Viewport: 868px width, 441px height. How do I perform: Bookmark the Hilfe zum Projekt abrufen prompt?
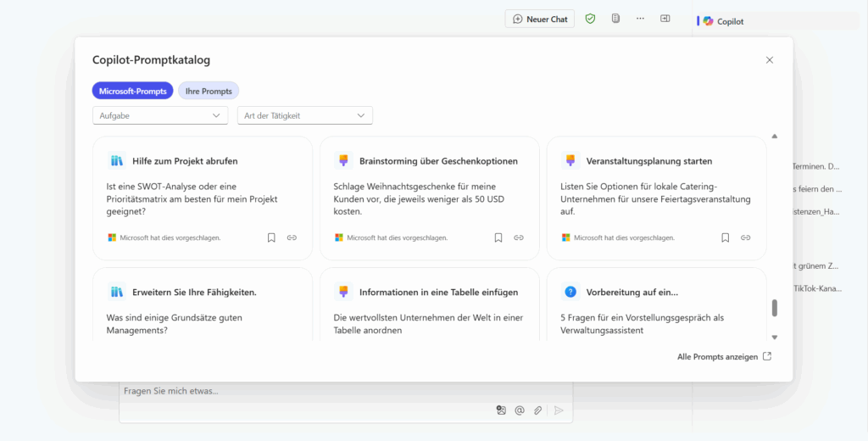click(x=271, y=237)
